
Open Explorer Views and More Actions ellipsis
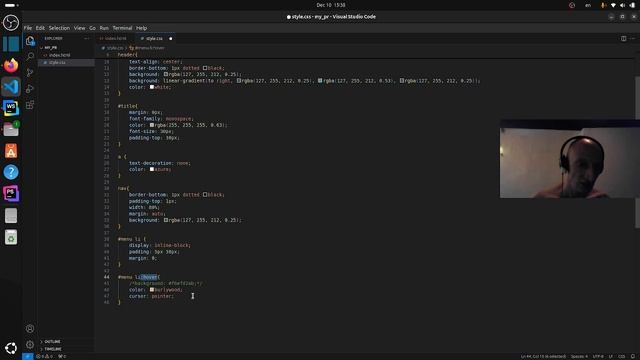click(87, 38)
